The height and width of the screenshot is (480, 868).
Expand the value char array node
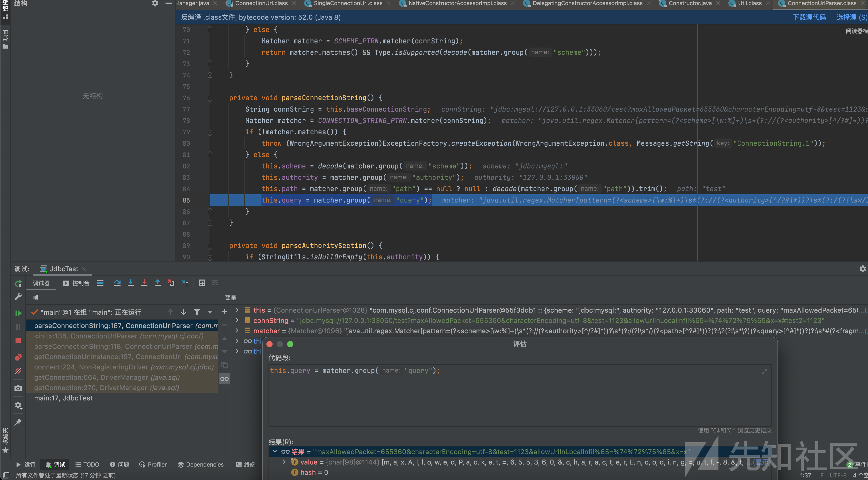pyautogui.click(x=284, y=462)
